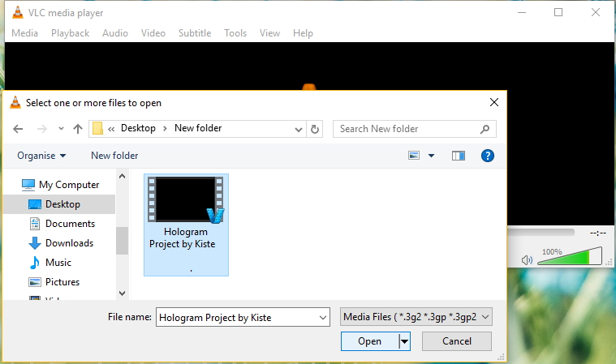616x364 pixels.
Task: Mute audio via the speaker icon
Action: coord(527,260)
